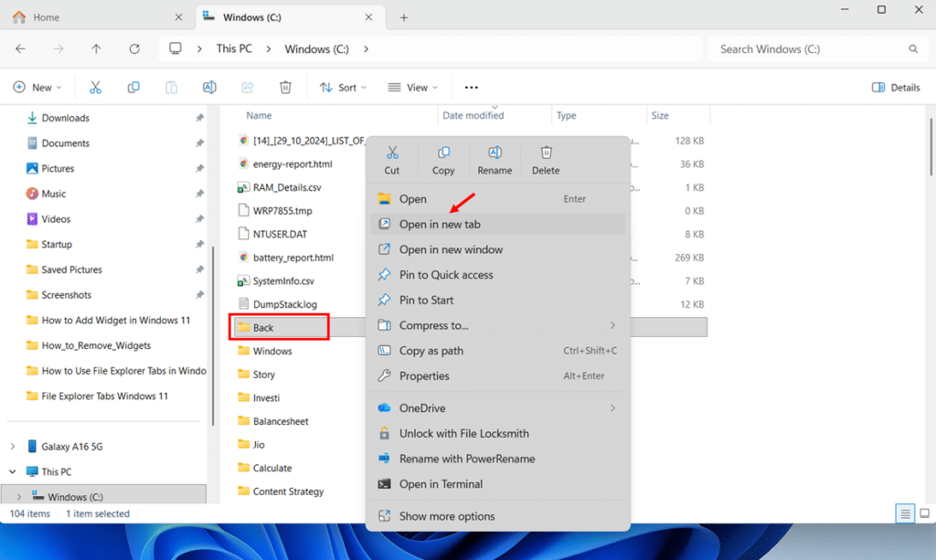Select the Screenshots sidebar folder
This screenshot has width=936, height=560.
66,295
